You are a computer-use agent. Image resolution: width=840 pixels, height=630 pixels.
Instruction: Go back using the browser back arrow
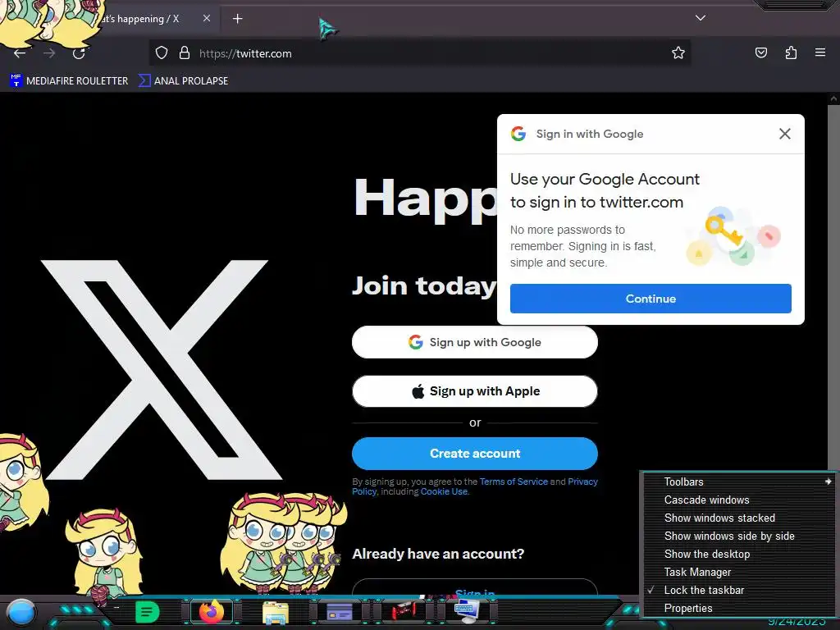coord(20,53)
